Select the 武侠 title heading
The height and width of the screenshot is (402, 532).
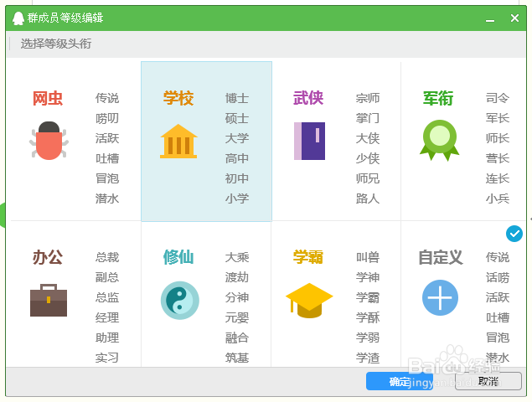point(308,98)
